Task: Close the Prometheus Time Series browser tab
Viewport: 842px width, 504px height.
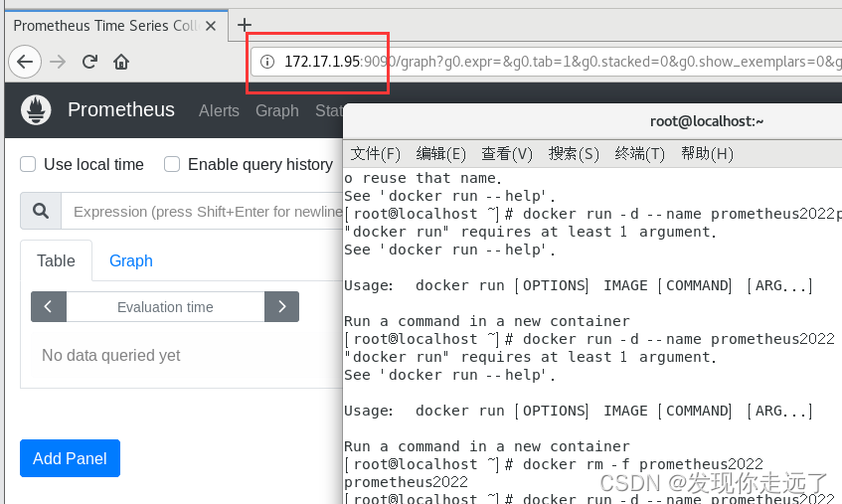Action: [211, 26]
